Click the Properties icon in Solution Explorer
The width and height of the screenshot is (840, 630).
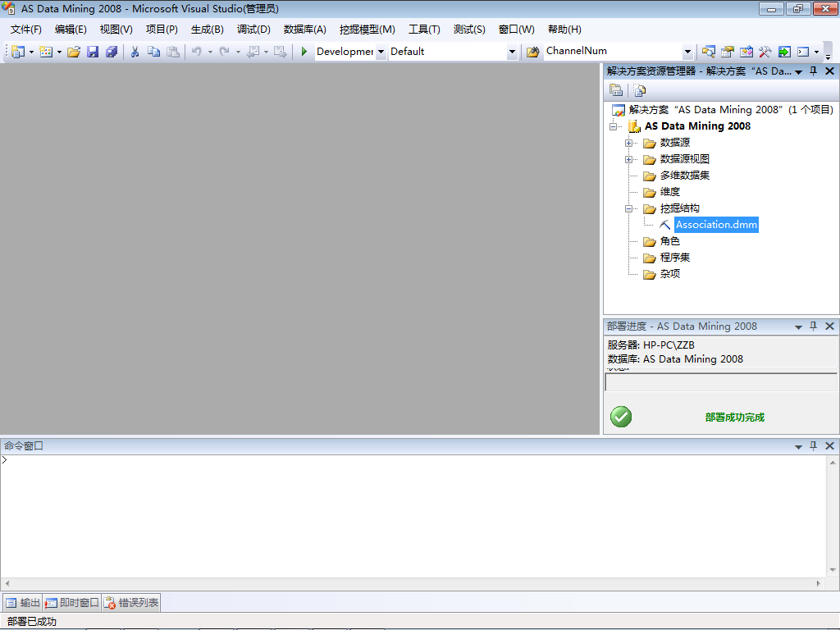point(616,90)
